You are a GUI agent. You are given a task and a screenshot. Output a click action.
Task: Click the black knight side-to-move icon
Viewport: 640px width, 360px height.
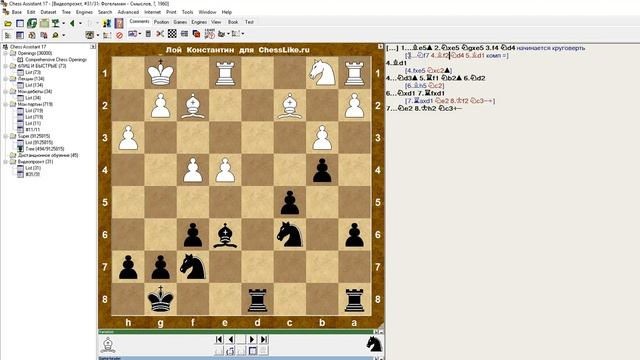coord(374,344)
